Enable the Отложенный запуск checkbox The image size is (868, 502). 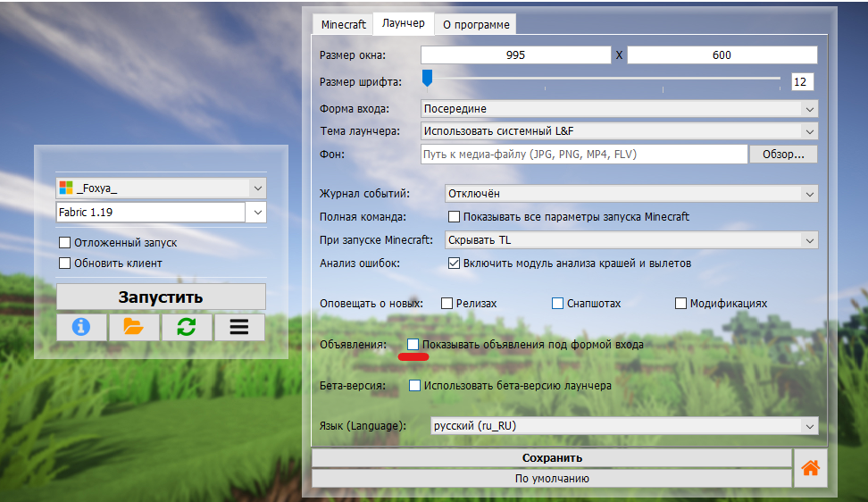point(65,243)
